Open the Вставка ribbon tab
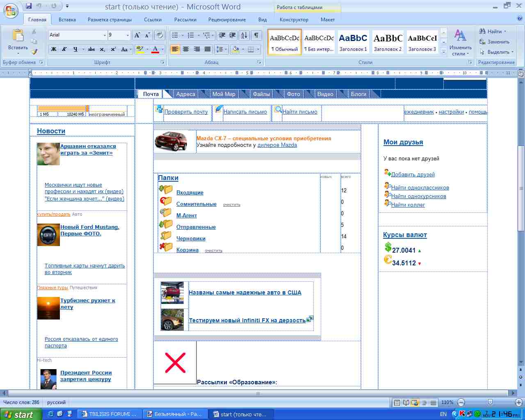 tap(67, 20)
